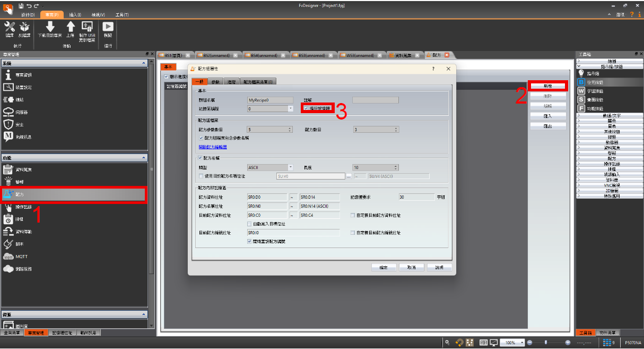This screenshot has height=349, width=644.
Task: Click the 確定 button in dialog
Action: 384,267
